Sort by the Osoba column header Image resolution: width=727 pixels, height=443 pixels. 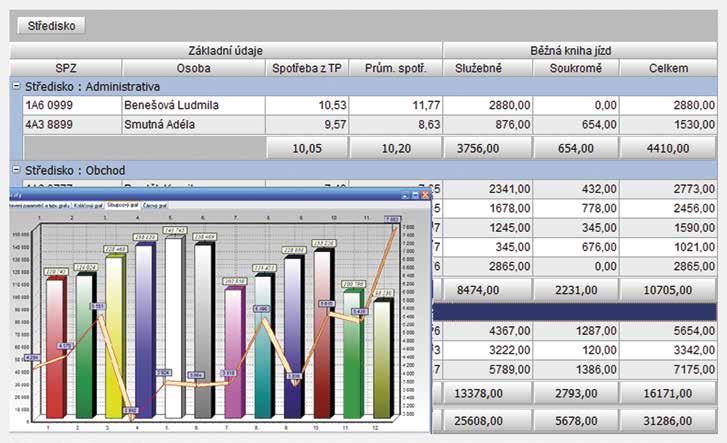pyautogui.click(x=193, y=68)
